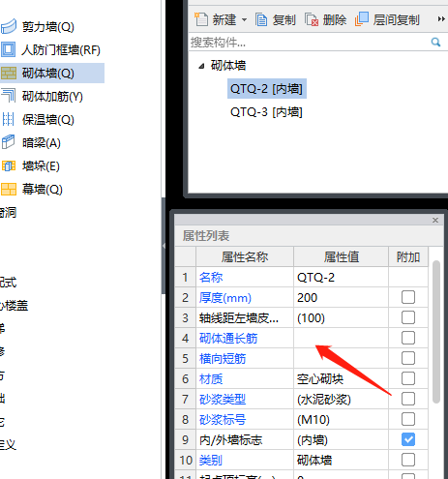Screen dimensions: 448x479
Task: Uncheck the 内/外墙标志 附加 checkbox
Action: point(408,439)
